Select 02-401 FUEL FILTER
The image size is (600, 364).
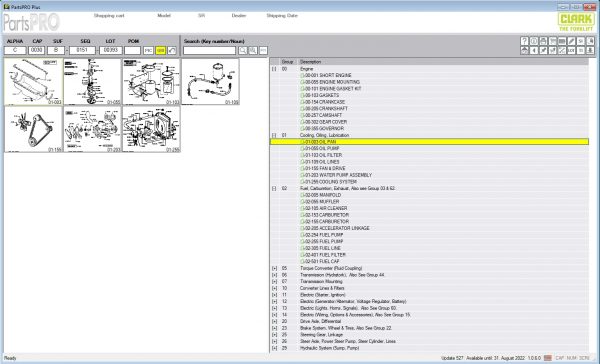click(x=325, y=255)
